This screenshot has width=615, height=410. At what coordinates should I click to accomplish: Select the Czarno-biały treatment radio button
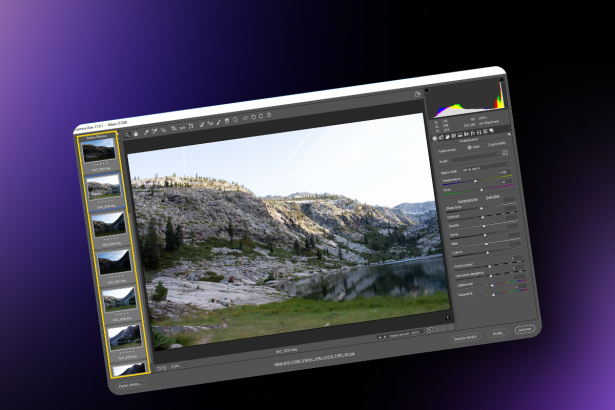[x=485, y=145]
